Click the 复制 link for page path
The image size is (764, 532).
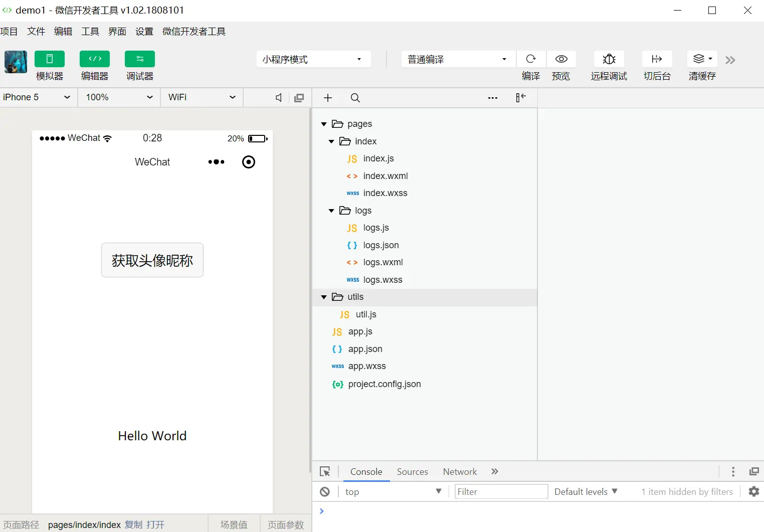pyautogui.click(x=134, y=525)
